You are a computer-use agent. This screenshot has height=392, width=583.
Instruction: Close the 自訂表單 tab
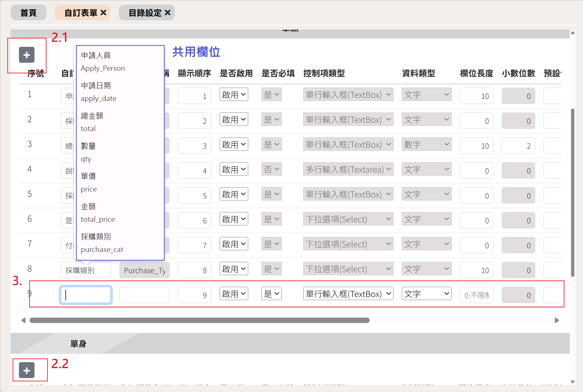point(104,13)
